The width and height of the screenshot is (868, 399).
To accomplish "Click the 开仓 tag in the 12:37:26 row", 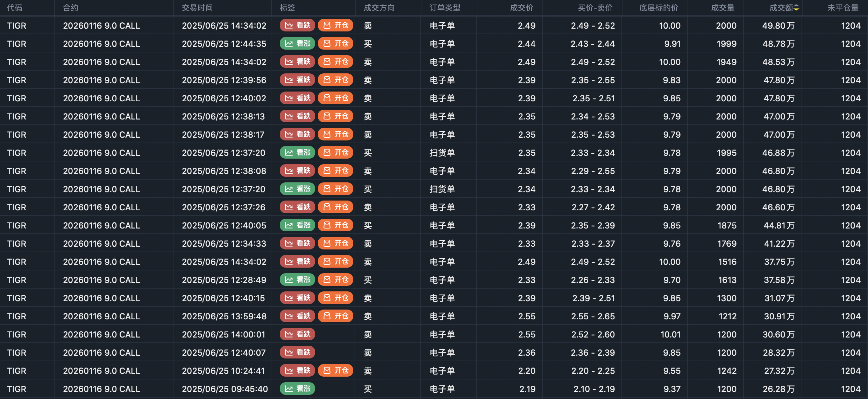I will point(336,207).
